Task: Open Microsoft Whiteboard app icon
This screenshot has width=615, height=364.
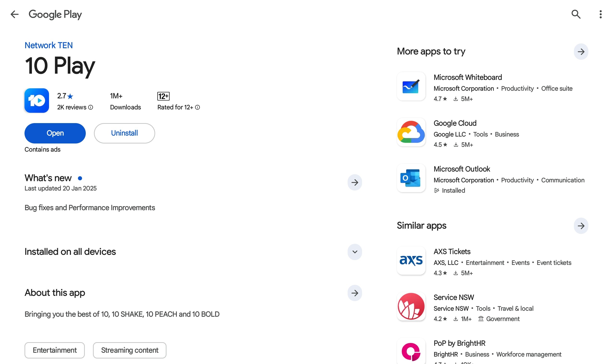Action: (411, 86)
